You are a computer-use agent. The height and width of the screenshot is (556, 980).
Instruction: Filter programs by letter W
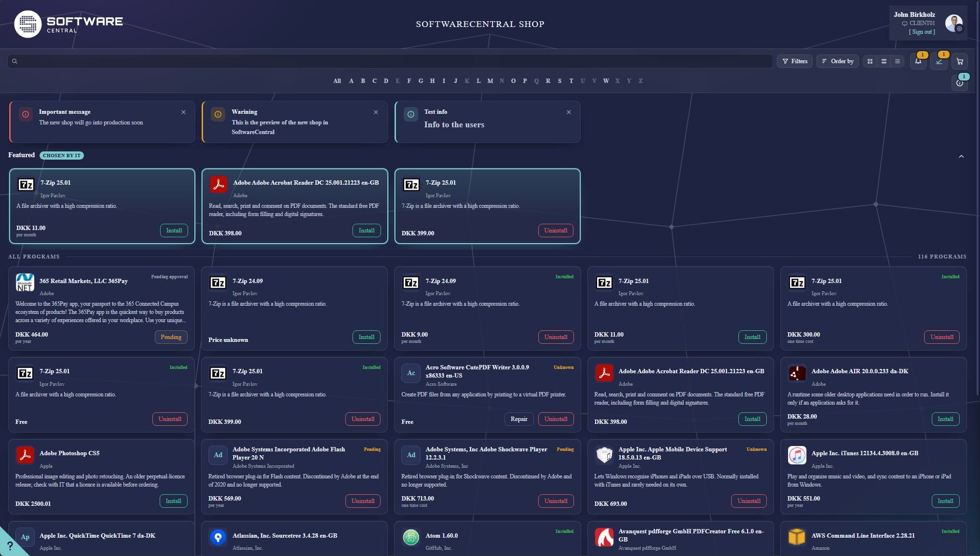pyautogui.click(x=606, y=81)
